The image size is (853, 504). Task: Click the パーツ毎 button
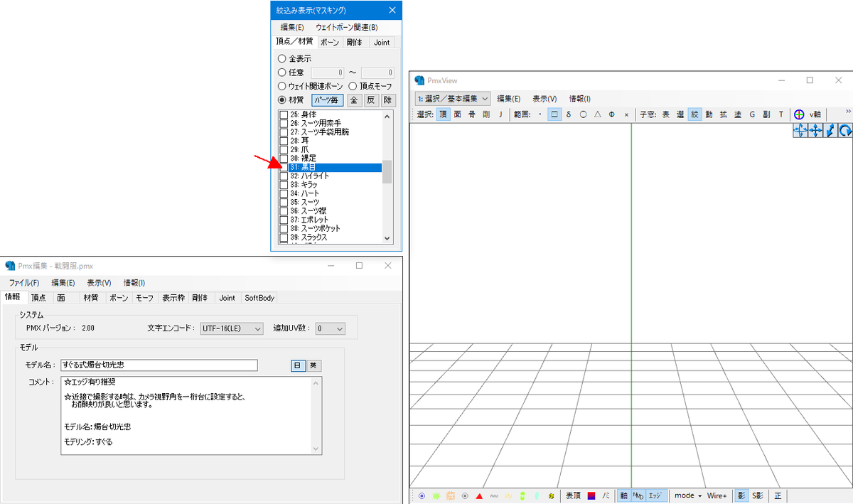pos(327,100)
